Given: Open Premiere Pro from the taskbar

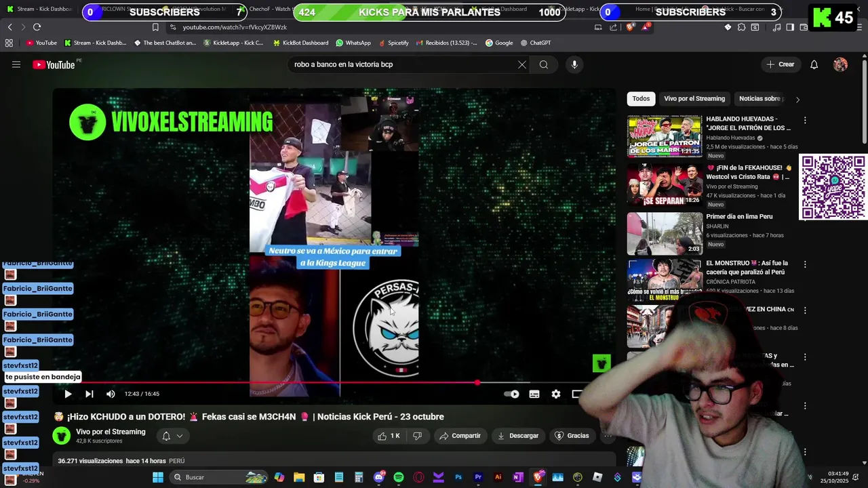Looking at the screenshot, I should (x=478, y=477).
